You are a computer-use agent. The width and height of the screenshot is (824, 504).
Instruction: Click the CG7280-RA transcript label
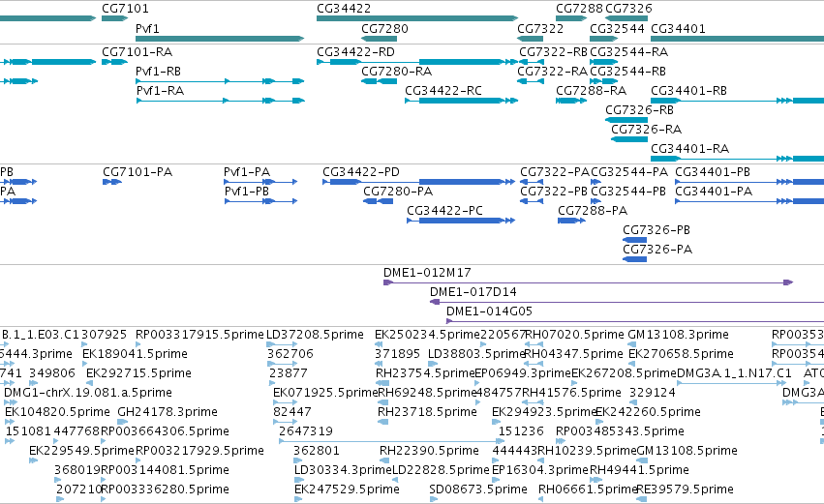pyautogui.click(x=397, y=72)
